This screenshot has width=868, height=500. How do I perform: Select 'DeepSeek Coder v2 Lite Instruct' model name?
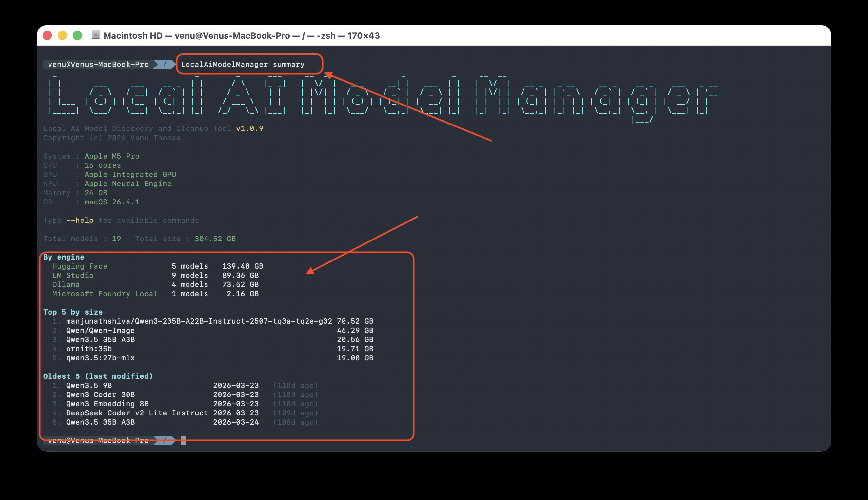(137, 413)
